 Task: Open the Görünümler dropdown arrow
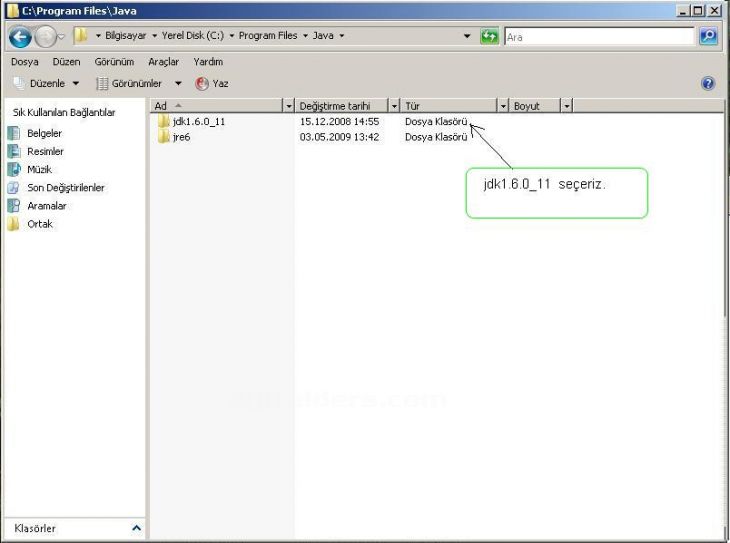(178, 84)
